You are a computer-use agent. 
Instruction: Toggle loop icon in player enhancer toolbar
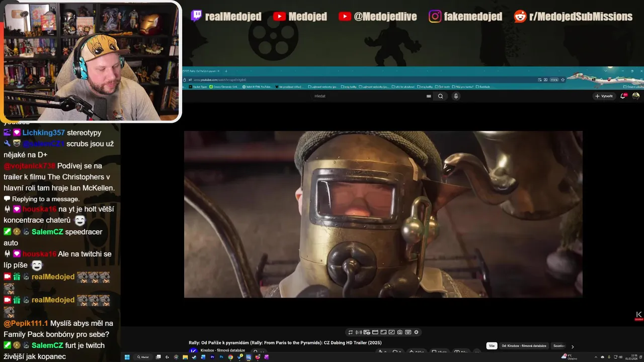point(350,332)
